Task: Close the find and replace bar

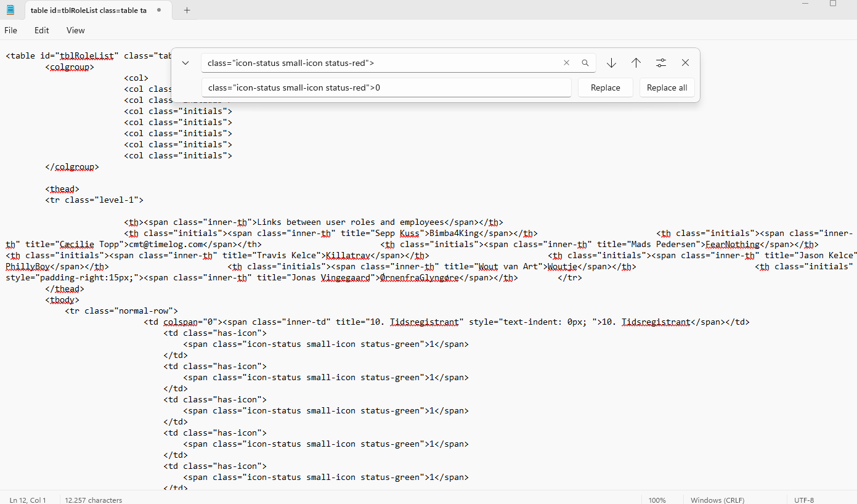Action: click(x=685, y=63)
